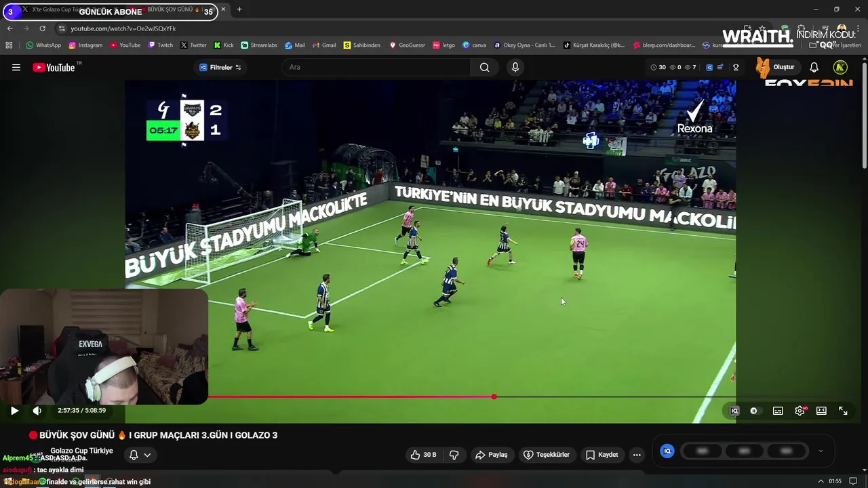Like the video with thumbs up
The image size is (868, 488).
click(x=423, y=455)
